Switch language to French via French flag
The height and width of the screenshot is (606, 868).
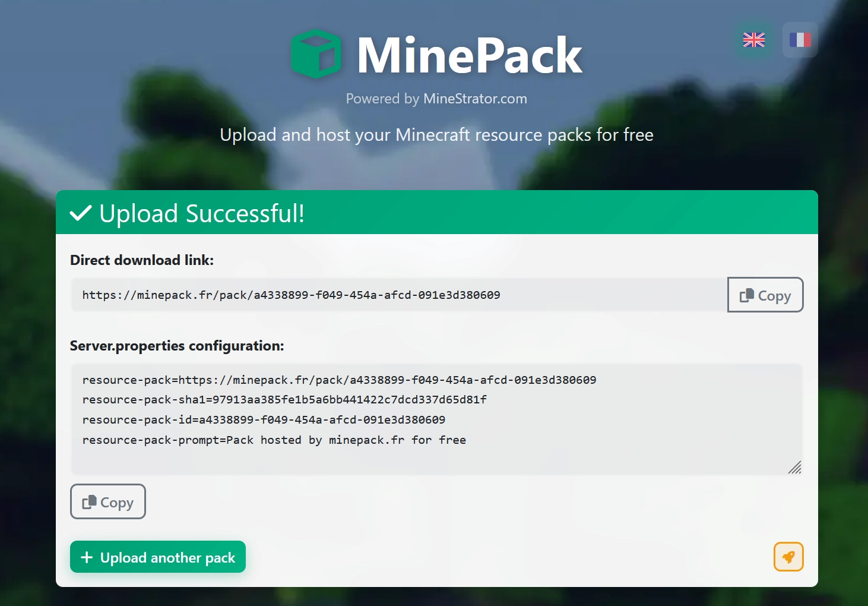(x=800, y=40)
